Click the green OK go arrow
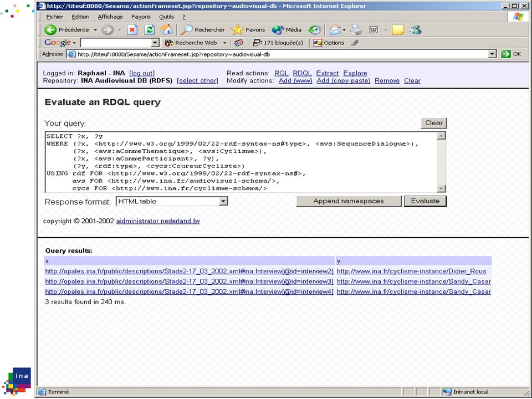The image size is (532, 399). pyautogui.click(x=505, y=54)
